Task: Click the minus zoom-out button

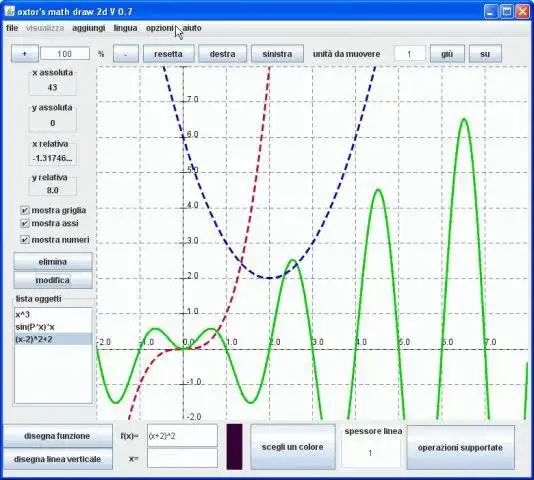Action: 126,54
